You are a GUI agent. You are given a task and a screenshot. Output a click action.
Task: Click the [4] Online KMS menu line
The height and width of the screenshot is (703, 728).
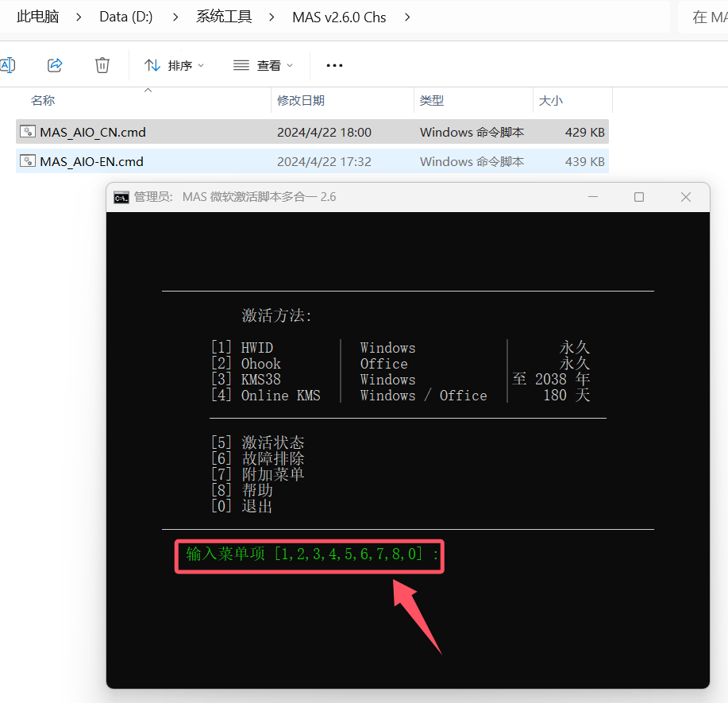401,396
